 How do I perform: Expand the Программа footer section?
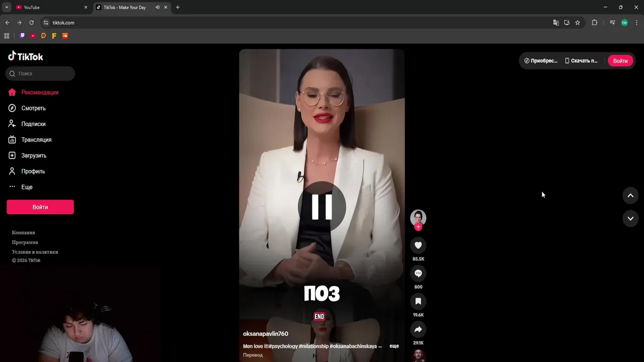pyautogui.click(x=25, y=242)
